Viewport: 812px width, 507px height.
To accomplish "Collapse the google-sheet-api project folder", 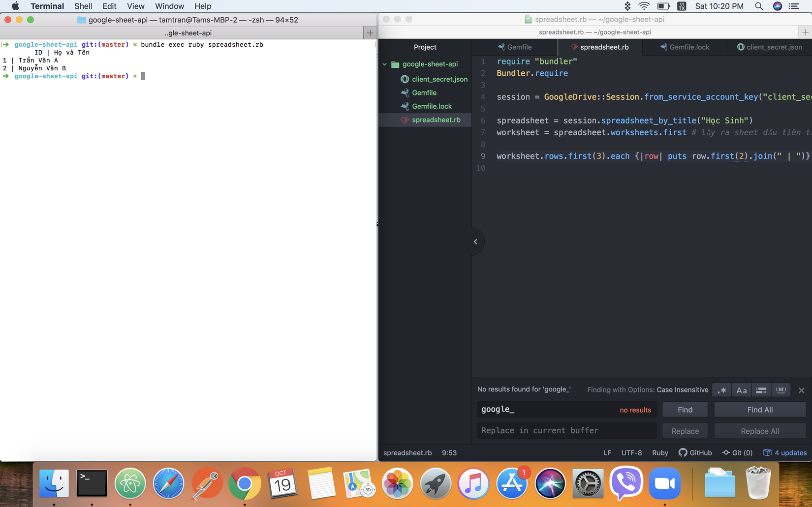I will (385, 64).
